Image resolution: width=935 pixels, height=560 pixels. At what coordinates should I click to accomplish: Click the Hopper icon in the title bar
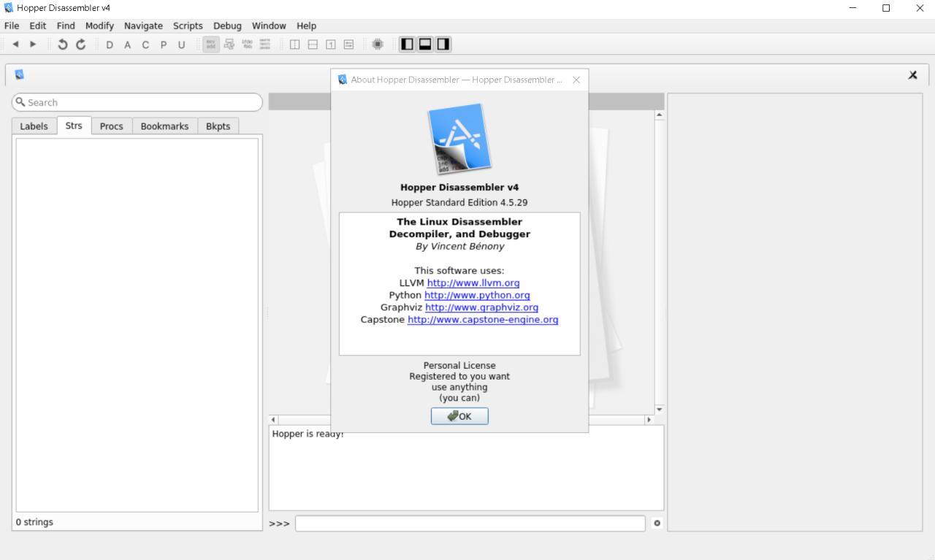[9, 8]
